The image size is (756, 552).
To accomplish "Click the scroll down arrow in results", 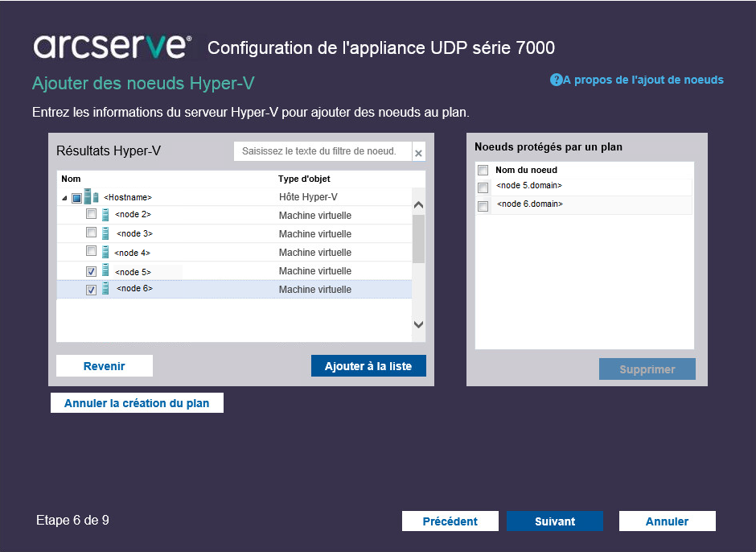I will coord(418,324).
